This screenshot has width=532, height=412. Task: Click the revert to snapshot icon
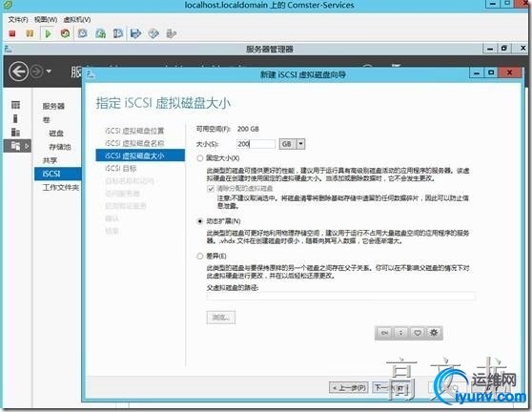100,33
